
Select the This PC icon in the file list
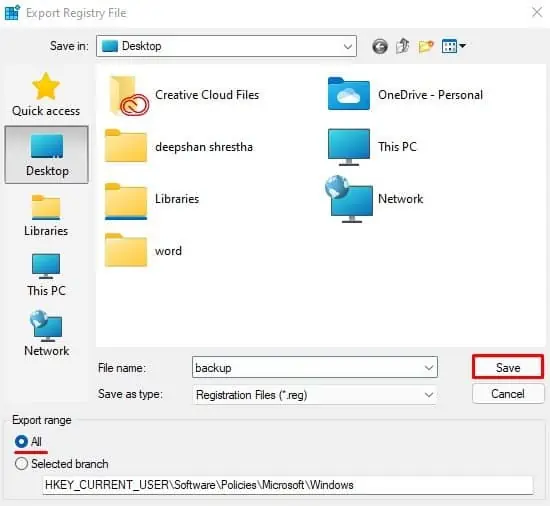(349, 147)
